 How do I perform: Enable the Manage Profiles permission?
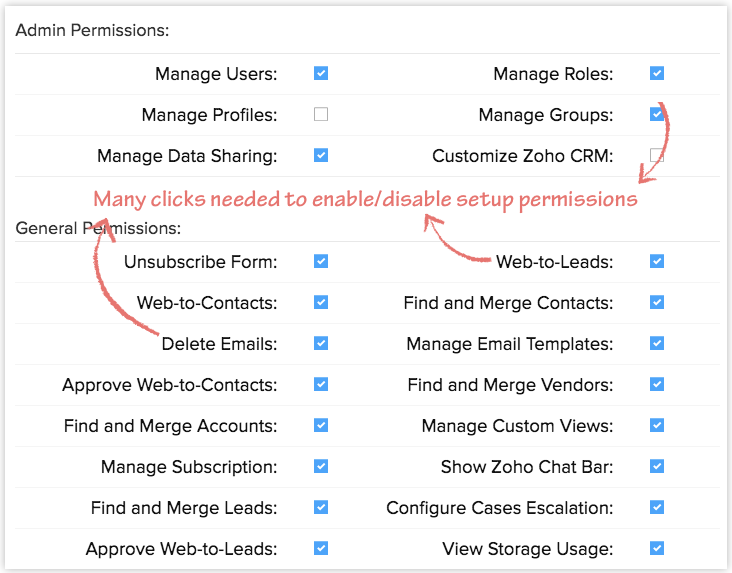click(x=321, y=114)
